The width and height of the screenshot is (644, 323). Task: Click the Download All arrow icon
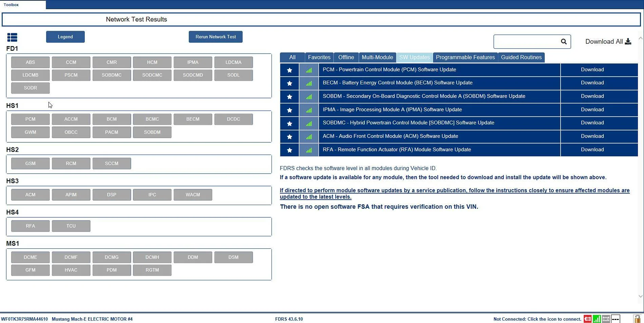[x=628, y=41]
